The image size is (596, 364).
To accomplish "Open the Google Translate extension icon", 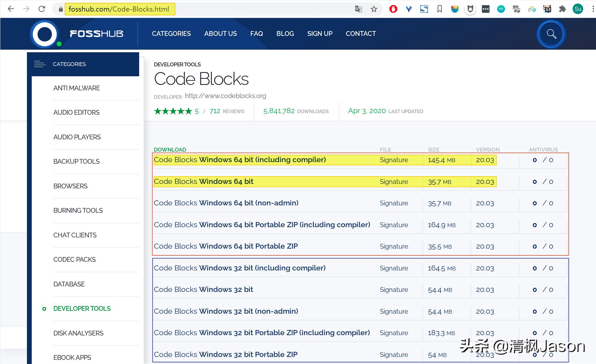I will pos(358,9).
